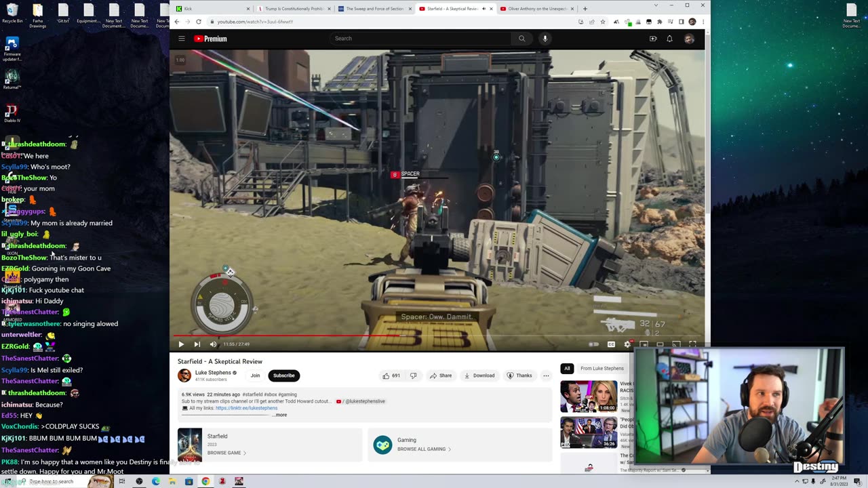Open YouTube notifications bell
Image resolution: width=868 pixels, height=488 pixels.
click(669, 39)
